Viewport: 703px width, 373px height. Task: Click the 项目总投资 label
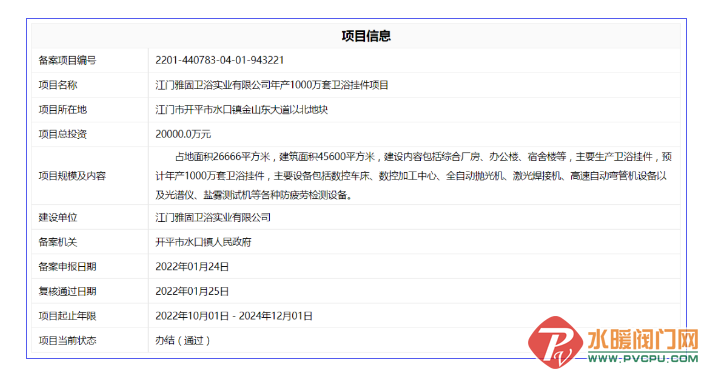tap(63, 134)
